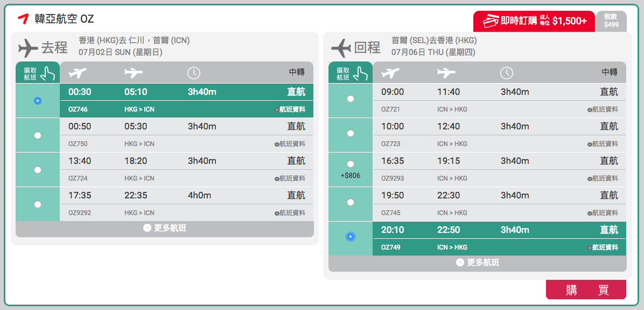Screen dimensions: 644x310
Task: Click route text 首爾 (SEL)去香港 (HKG)
Action: click(x=434, y=40)
